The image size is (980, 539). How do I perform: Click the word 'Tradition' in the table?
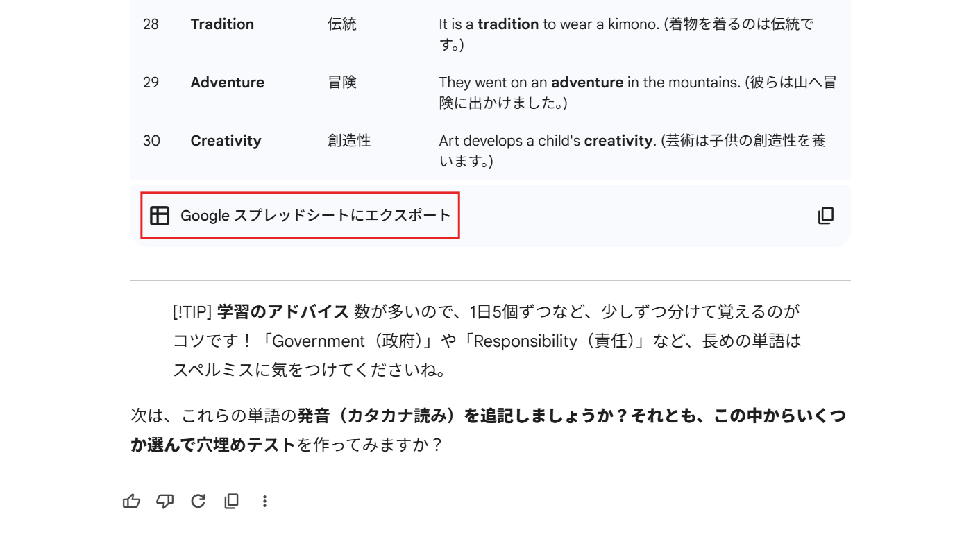tap(222, 24)
